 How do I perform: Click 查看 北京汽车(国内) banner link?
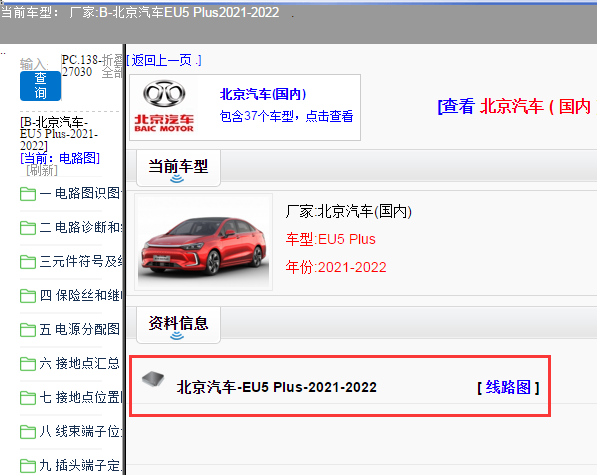[x=517, y=106]
